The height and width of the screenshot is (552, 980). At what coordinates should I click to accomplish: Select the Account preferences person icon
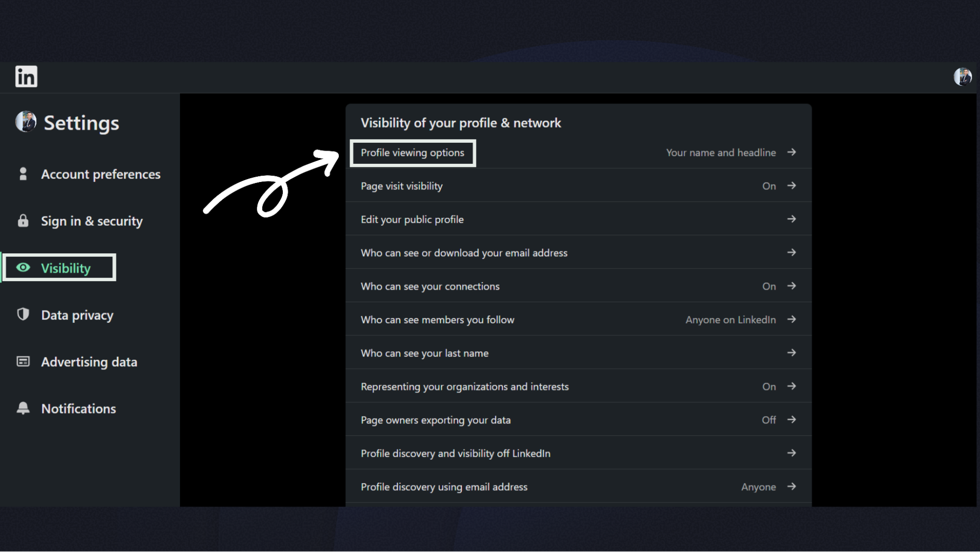click(x=23, y=174)
